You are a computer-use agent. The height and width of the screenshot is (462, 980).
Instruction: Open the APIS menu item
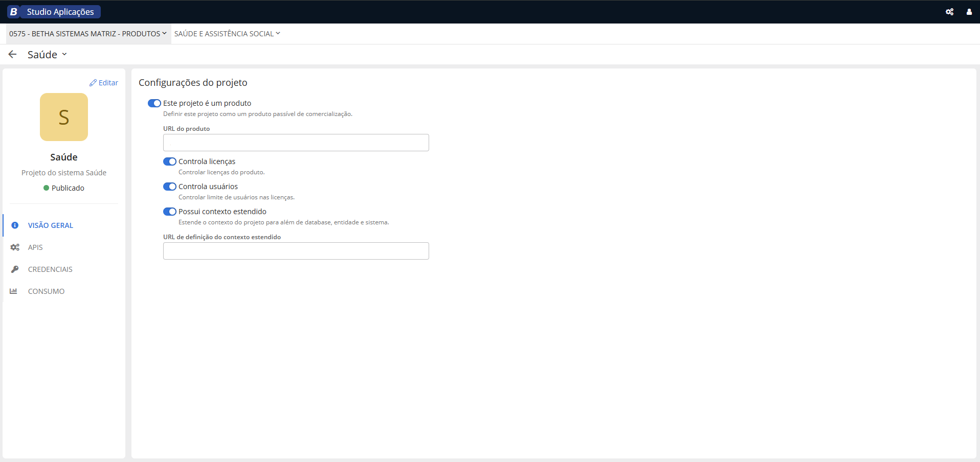64,247
